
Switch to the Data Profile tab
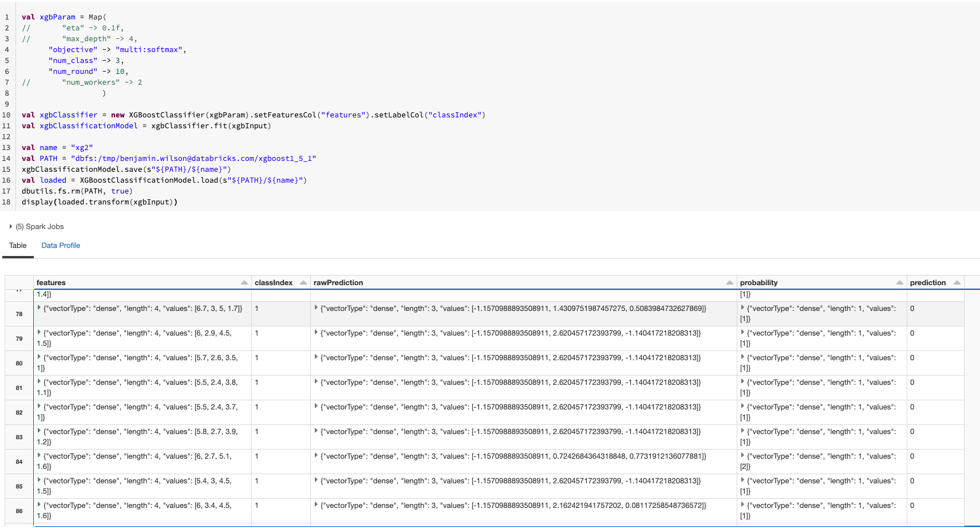tap(60, 245)
